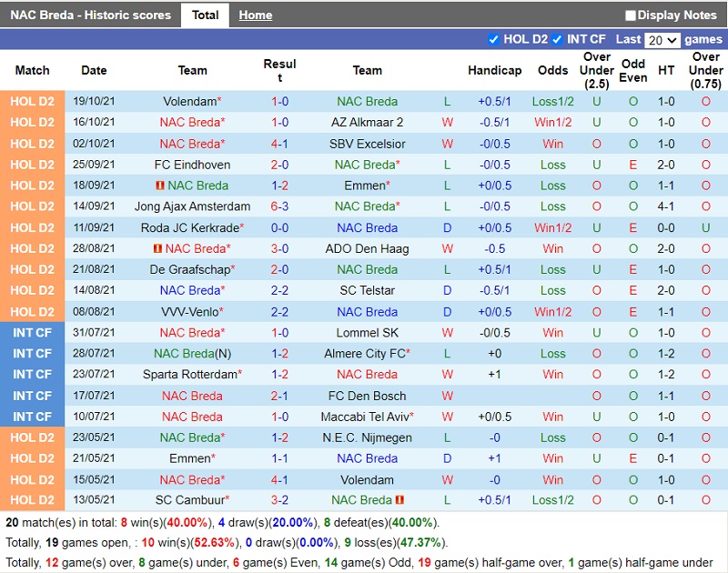Switch to the Total tab
The image size is (728, 573).
(x=206, y=15)
